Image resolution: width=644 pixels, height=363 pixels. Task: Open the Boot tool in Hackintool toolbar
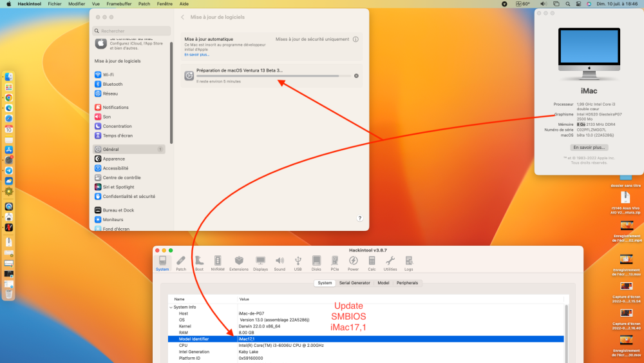coord(199,263)
